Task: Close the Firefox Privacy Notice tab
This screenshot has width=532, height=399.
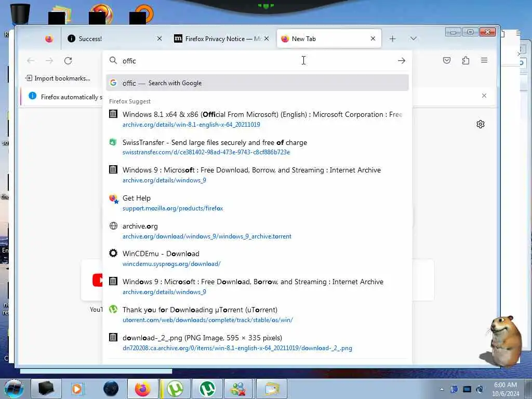Action: click(x=267, y=38)
